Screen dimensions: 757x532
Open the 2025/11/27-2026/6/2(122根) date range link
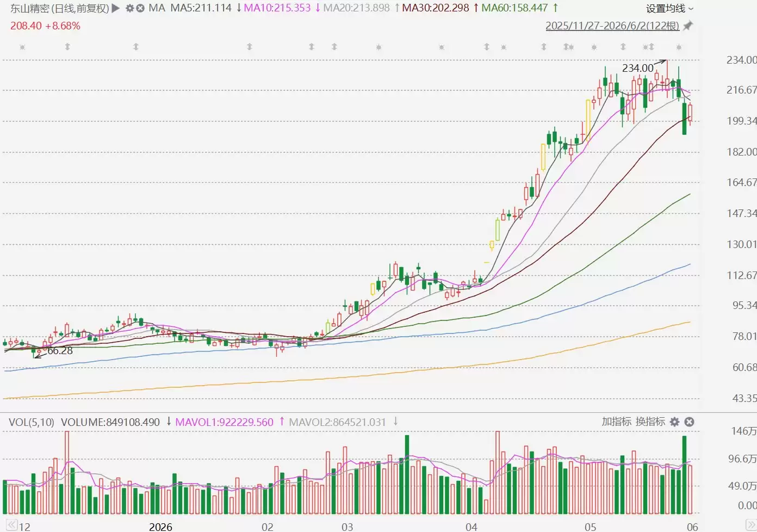click(x=612, y=26)
